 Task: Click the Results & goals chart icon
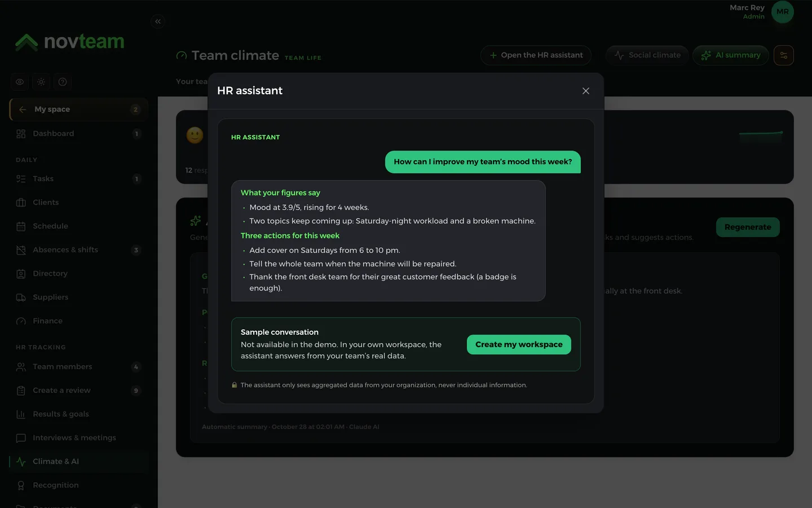click(21, 414)
